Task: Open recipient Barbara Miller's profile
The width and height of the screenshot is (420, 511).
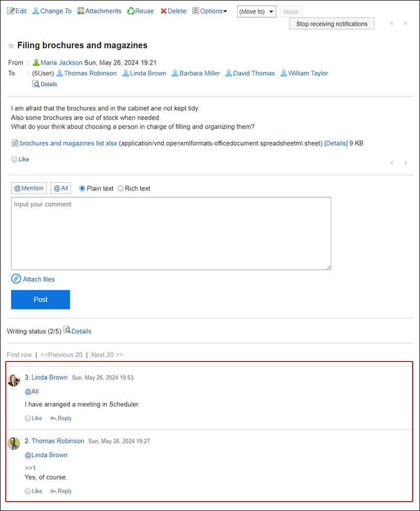Action: pos(199,73)
